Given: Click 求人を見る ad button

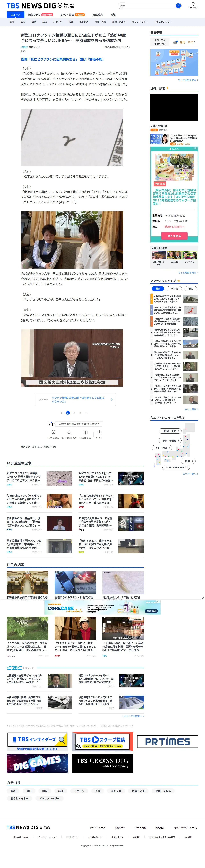Looking at the screenshot, I should coord(174,236).
